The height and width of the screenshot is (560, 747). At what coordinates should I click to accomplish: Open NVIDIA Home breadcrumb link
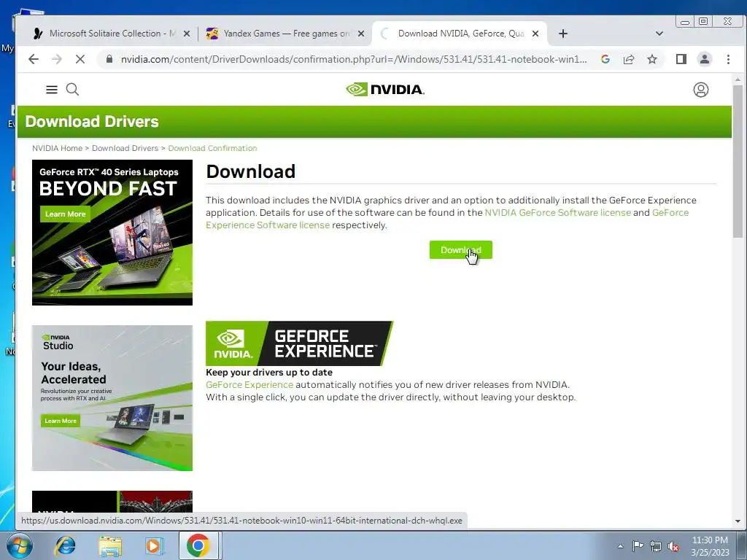point(57,148)
